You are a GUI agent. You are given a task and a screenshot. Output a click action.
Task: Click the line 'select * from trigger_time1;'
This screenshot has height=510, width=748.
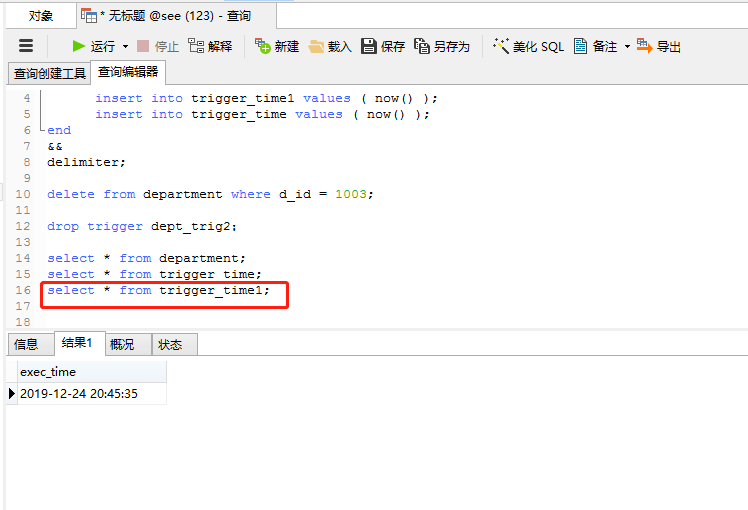[x=158, y=290]
